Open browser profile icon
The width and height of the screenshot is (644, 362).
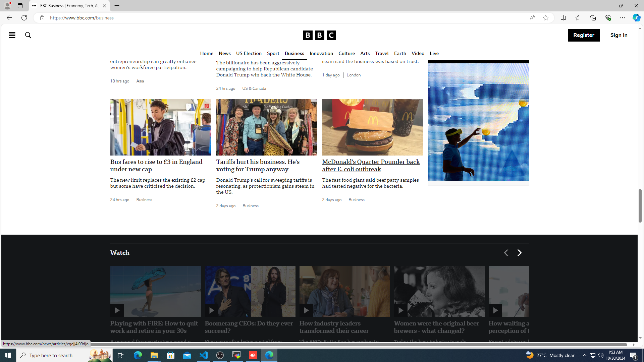coord(7,6)
